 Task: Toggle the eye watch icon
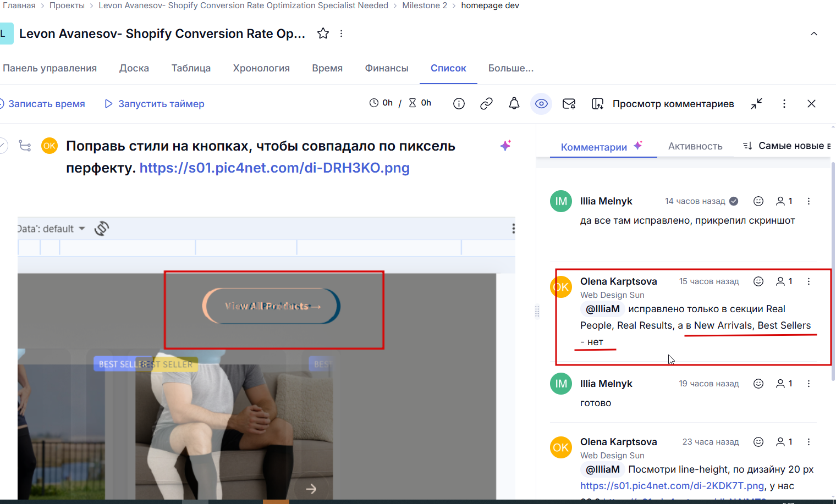click(541, 103)
